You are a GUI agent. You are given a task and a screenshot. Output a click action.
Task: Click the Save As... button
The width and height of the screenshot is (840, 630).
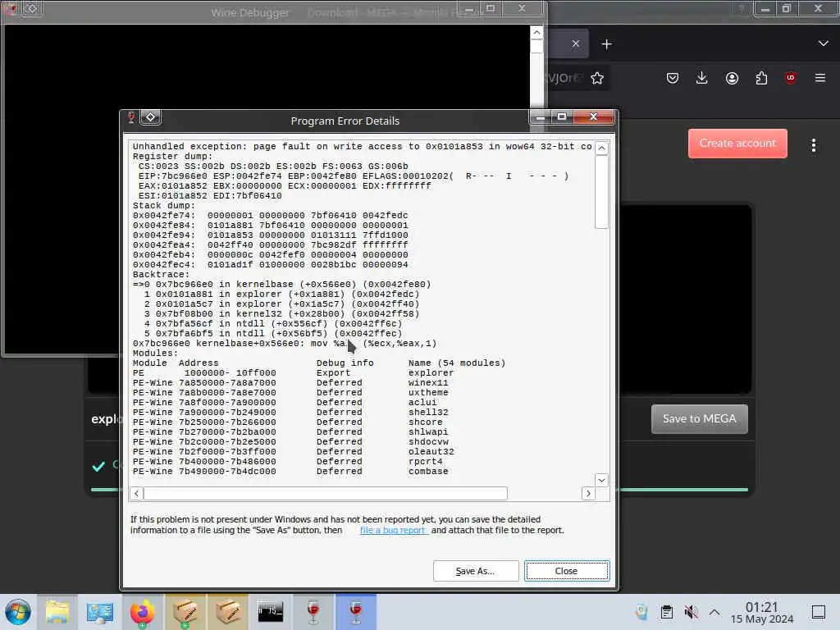tap(476, 571)
